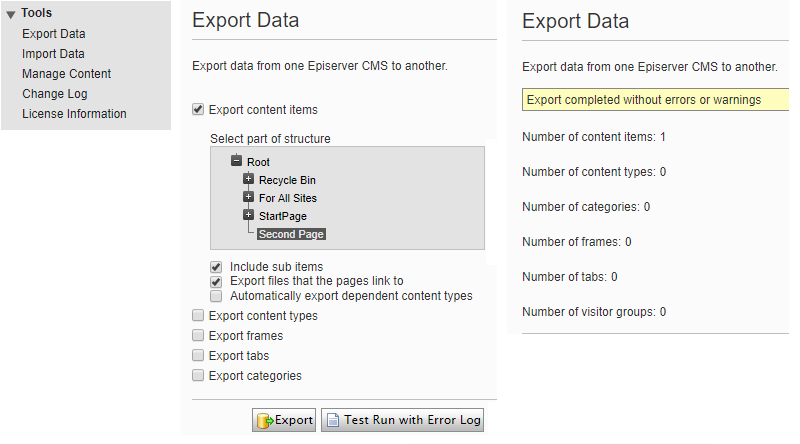
Task: Open Export Data in Tools menu
Action: pyautogui.click(x=54, y=34)
